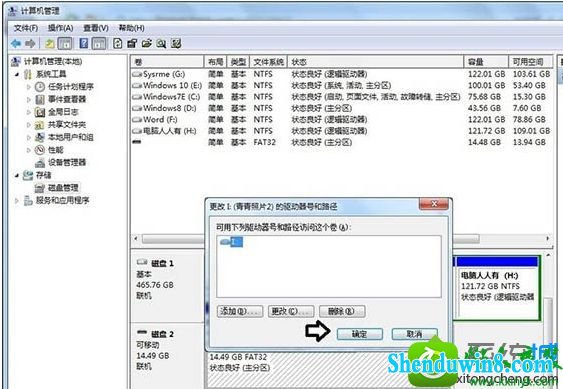Click the Refresh toolbar icon
Viewport: 563px width, 389px height.
point(117,43)
